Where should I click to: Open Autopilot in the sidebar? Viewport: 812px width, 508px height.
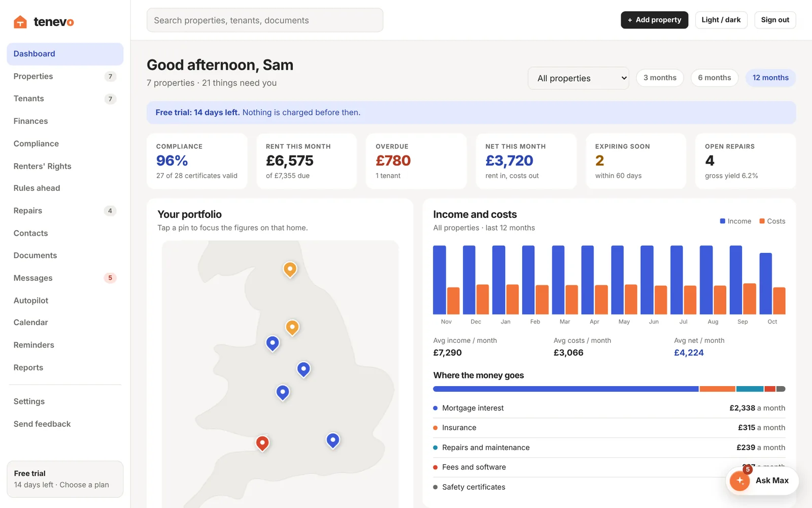click(x=65, y=300)
